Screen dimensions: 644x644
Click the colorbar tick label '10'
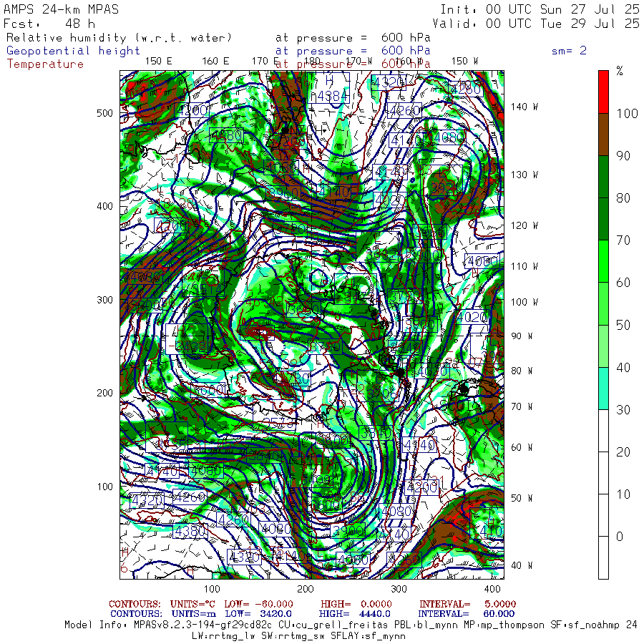(623, 494)
